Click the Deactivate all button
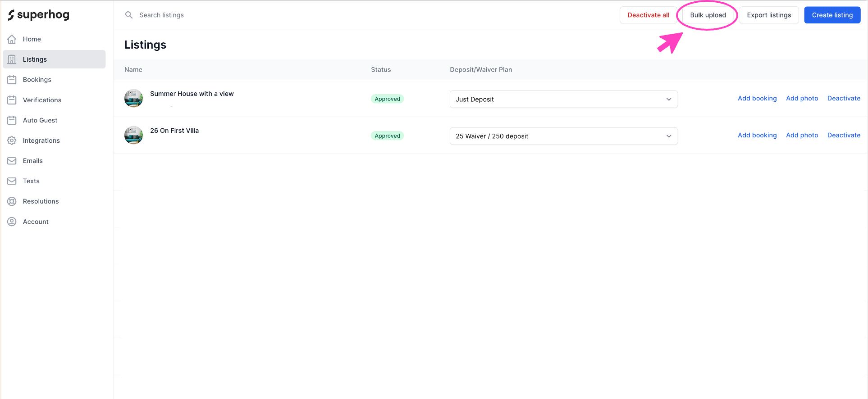 pyautogui.click(x=648, y=15)
